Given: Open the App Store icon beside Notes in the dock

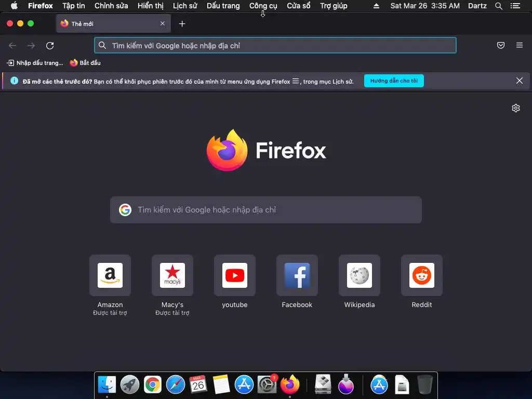Looking at the screenshot, I should click(x=244, y=385).
